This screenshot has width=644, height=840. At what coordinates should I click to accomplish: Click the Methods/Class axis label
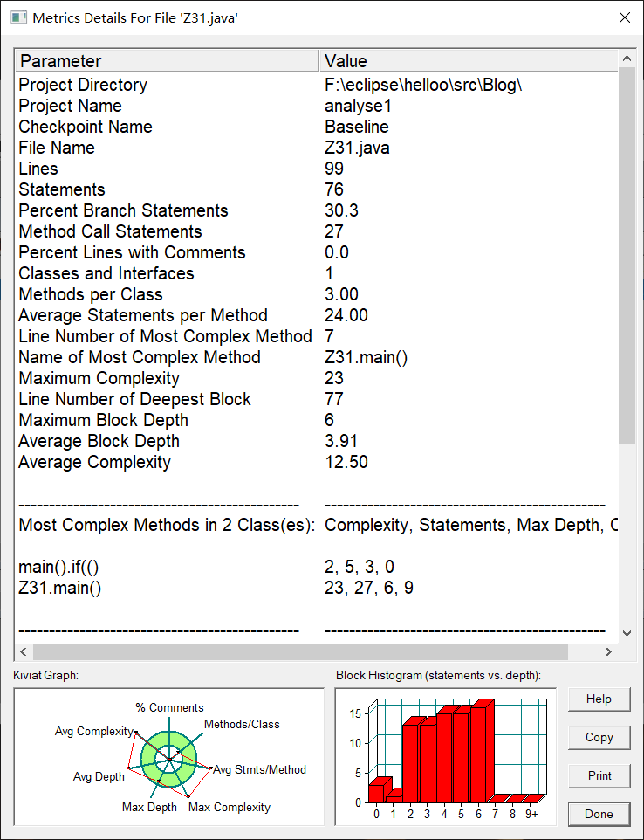click(242, 724)
